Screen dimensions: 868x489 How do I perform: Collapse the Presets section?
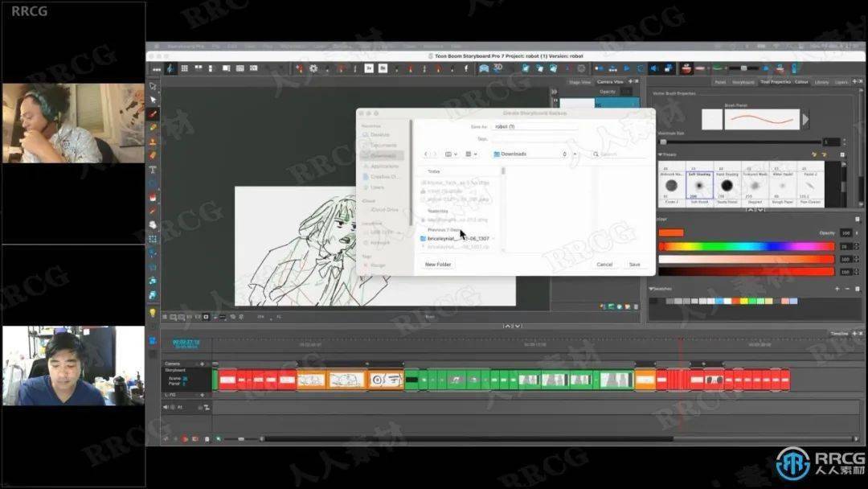coord(661,154)
